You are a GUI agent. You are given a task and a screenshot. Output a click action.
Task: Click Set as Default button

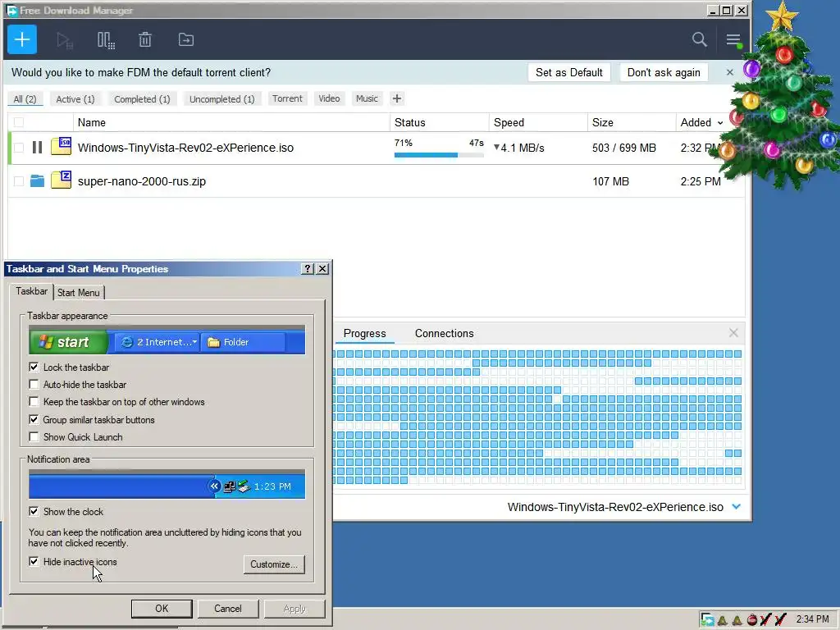(x=569, y=72)
